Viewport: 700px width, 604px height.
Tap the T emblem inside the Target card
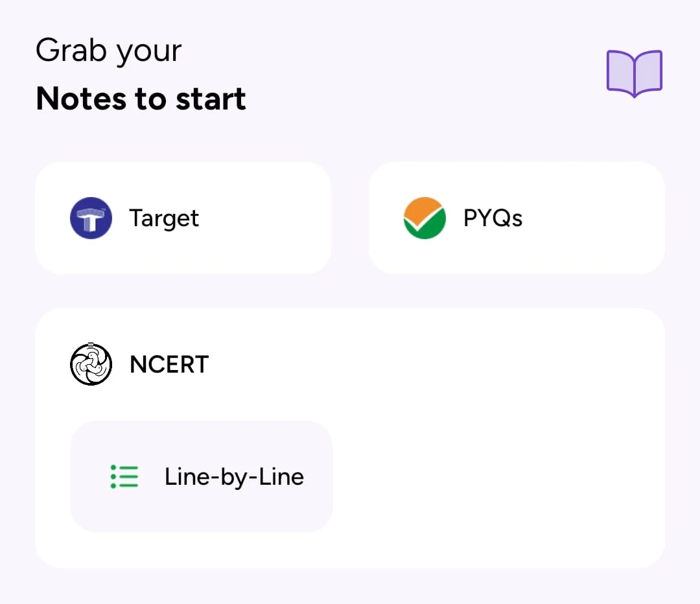(91, 218)
